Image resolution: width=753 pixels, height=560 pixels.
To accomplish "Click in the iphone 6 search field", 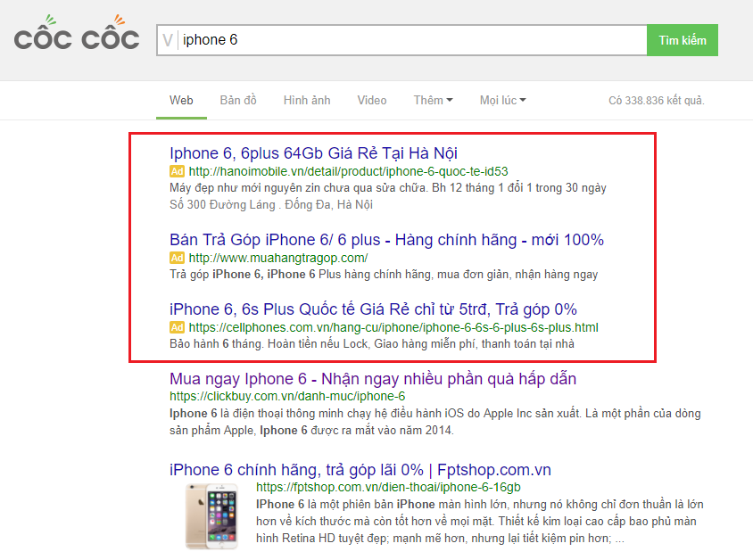I will tap(410, 40).
